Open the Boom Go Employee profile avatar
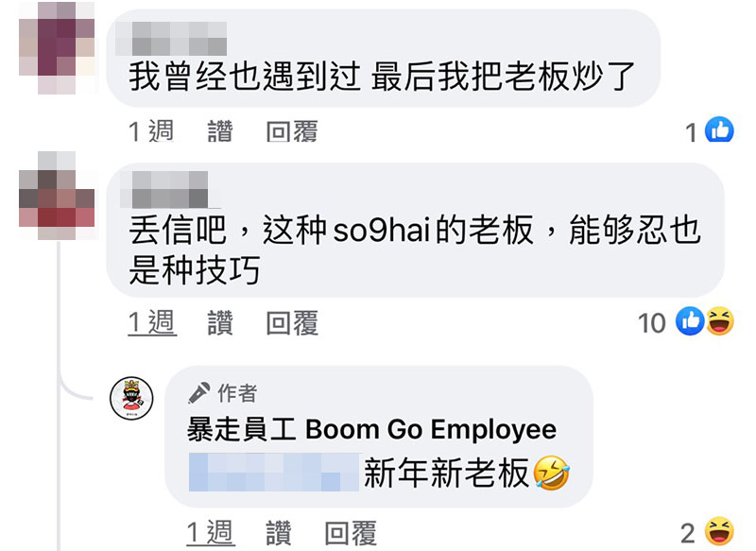The height and width of the screenshot is (551, 756). coord(131,398)
